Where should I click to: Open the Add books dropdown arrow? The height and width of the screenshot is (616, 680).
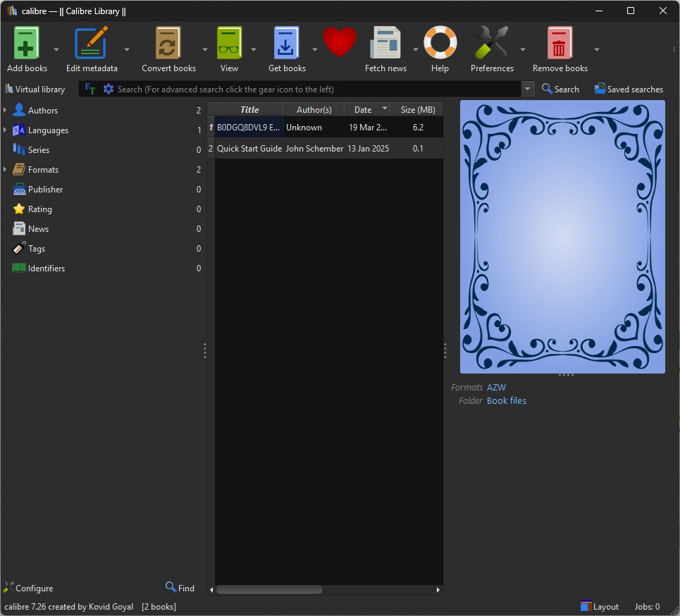pyautogui.click(x=56, y=49)
